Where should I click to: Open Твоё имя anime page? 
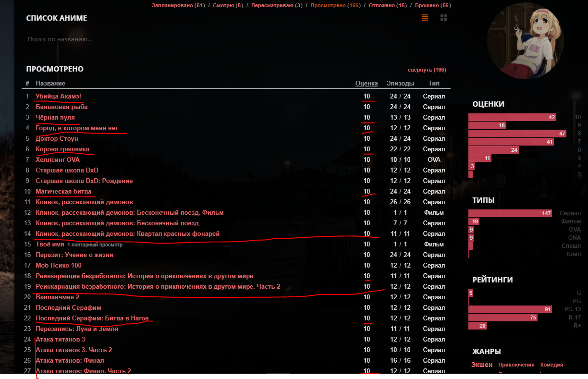pyautogui.click(x=49, y=244)
